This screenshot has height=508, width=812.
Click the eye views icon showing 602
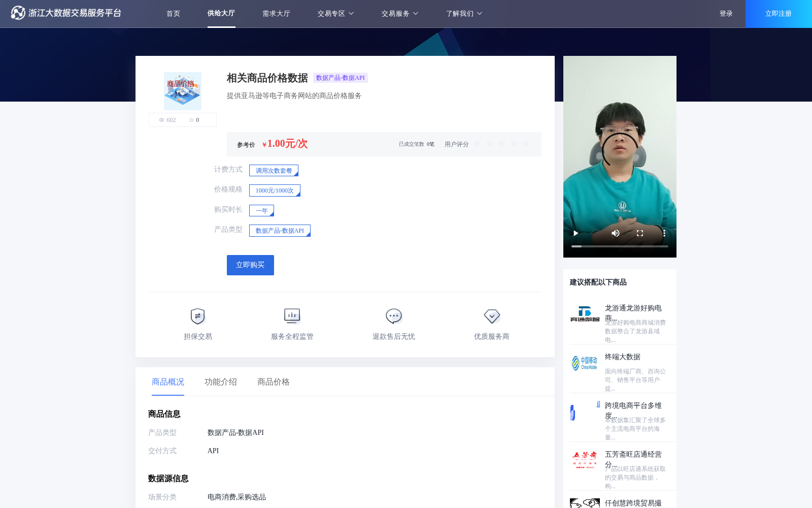coord(162,120)
